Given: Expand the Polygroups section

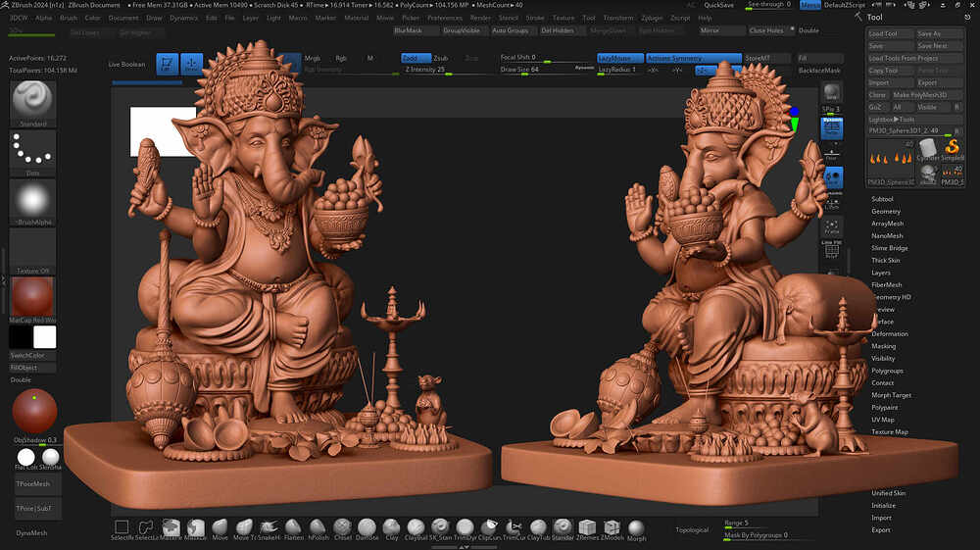Looking at the screenshot, I should point(887,371).
